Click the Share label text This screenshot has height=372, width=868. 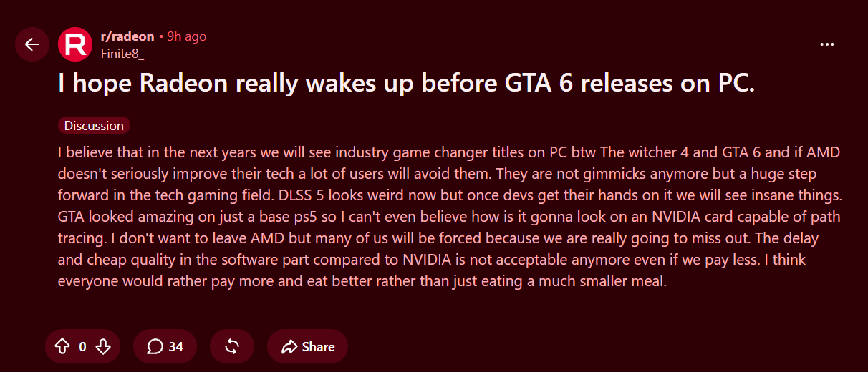(x=318, y=347)
